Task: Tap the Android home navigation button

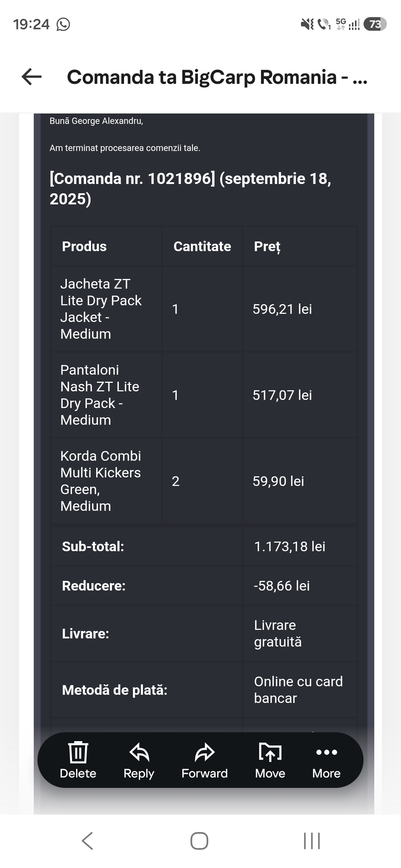Action: [199, 841]
